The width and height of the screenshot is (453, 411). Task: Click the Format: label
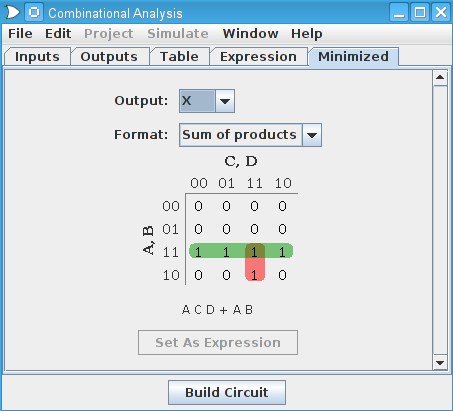(141, 135)
